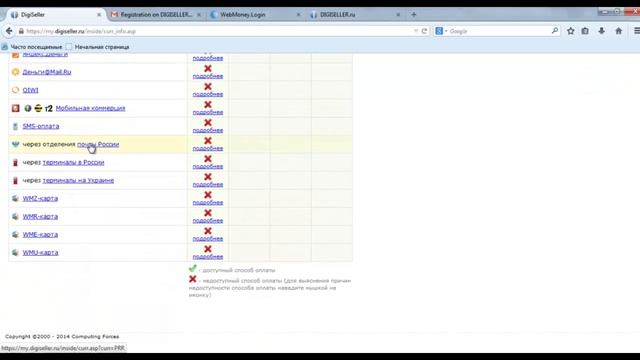Open the WMR-карта link
This screenshot has height=360, width=640.
pyautogui.click(x=40, y=216)
